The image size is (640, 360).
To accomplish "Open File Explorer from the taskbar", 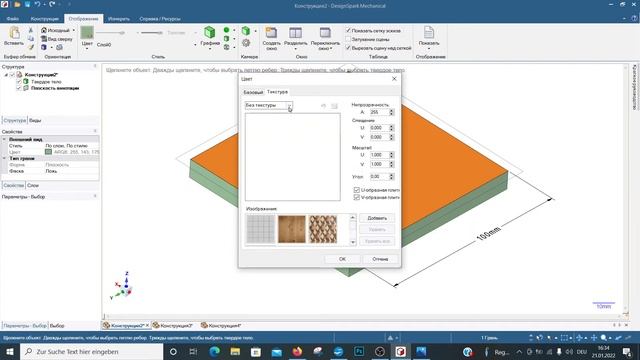I will click(235, 351).
